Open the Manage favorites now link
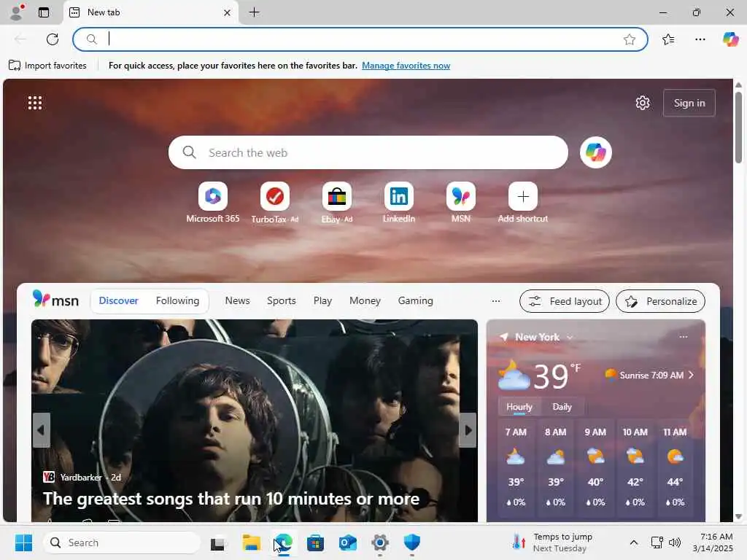 point(406,65)
